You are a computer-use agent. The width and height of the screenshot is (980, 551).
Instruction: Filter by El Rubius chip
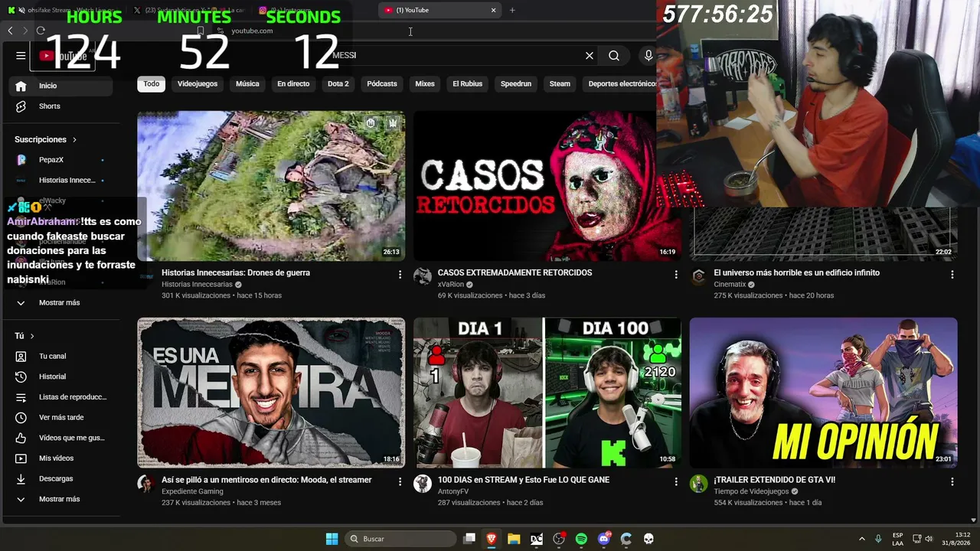pyautogui.click(x=467, y=83)
